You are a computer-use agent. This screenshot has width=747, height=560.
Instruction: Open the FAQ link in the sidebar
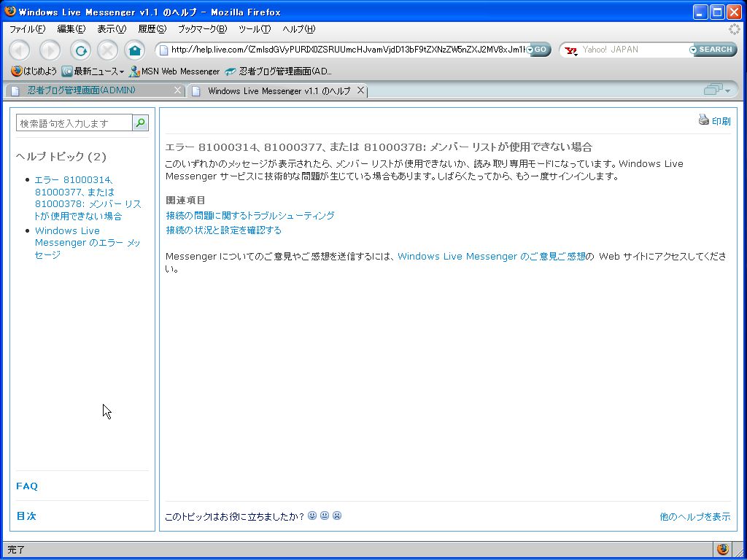(x=27, y=486)
